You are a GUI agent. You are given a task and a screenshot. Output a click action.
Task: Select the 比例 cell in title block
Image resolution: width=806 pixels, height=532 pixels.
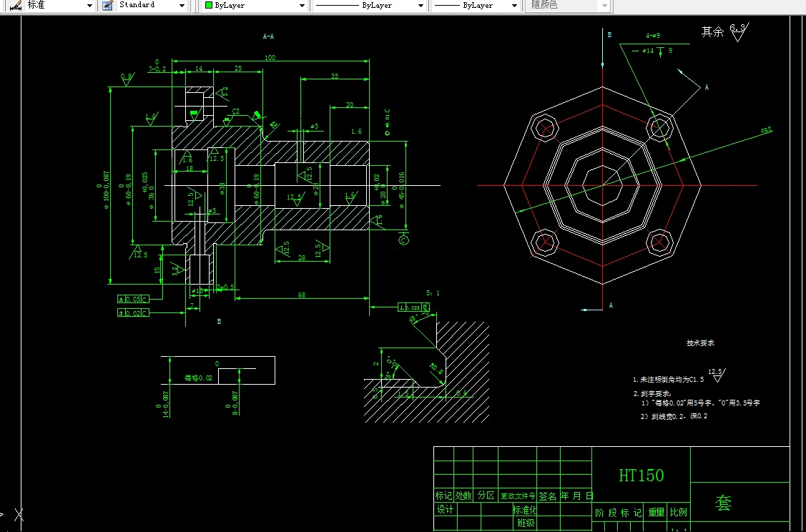pos(678,512)
